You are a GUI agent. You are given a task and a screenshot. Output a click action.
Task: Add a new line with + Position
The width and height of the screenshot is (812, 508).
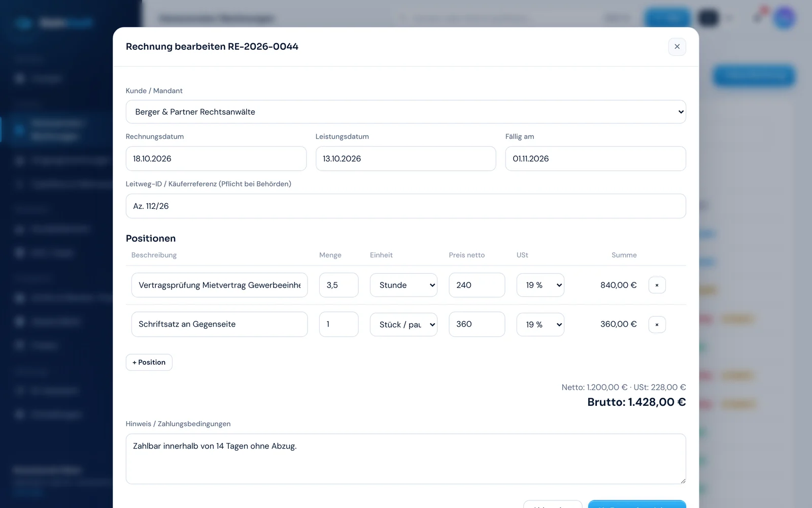pyautogui.click(x=149, y=362)
